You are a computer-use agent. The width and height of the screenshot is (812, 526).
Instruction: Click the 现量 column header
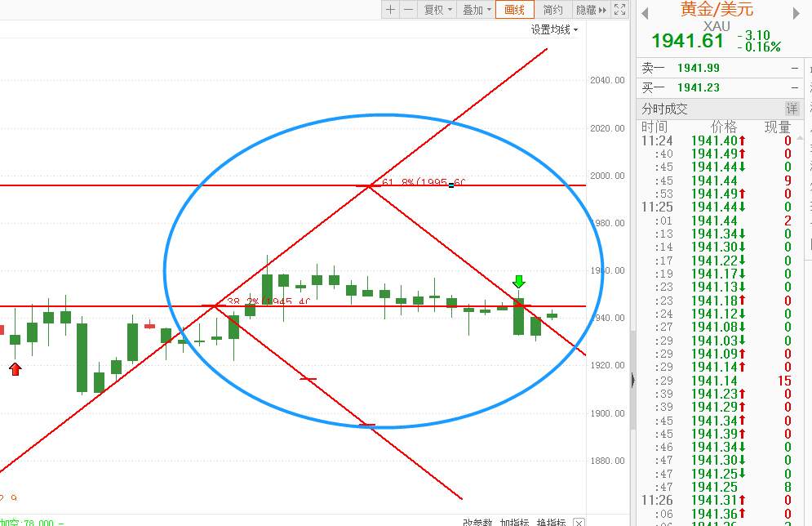point(778,127)
